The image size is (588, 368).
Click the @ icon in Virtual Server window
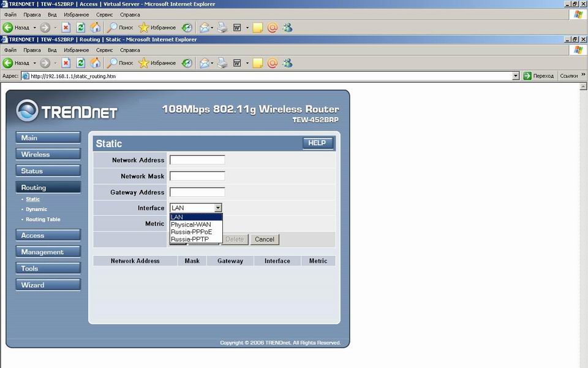(273, 28)
